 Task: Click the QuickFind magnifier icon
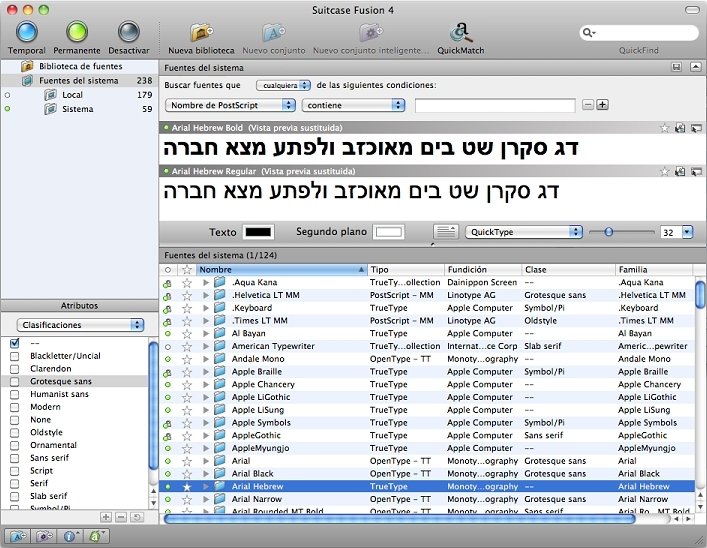[588, 32]
